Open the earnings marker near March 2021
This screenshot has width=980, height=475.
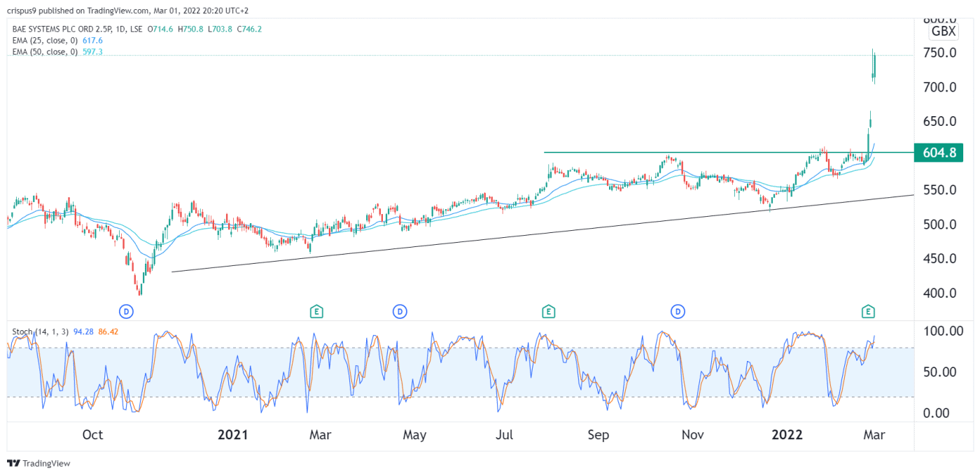pos(316,310)
